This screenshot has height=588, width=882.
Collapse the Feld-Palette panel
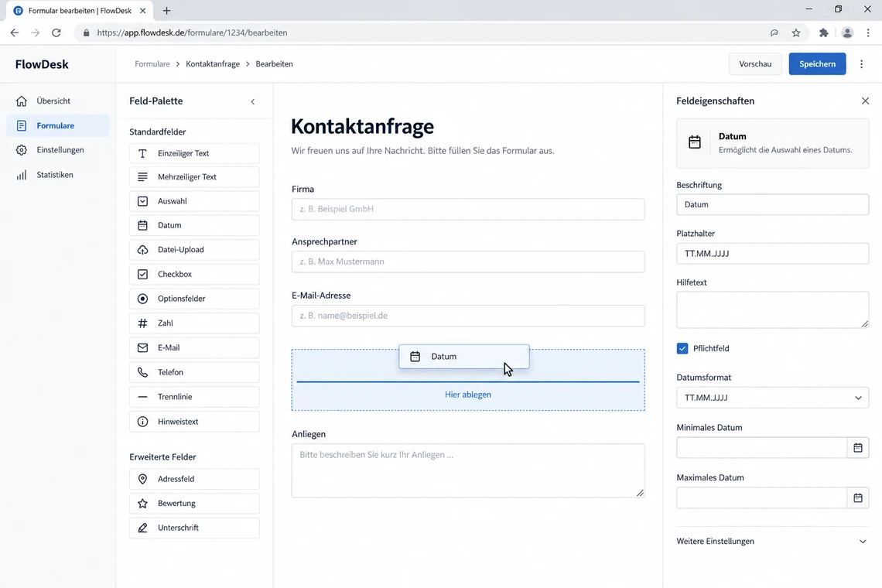252,102
